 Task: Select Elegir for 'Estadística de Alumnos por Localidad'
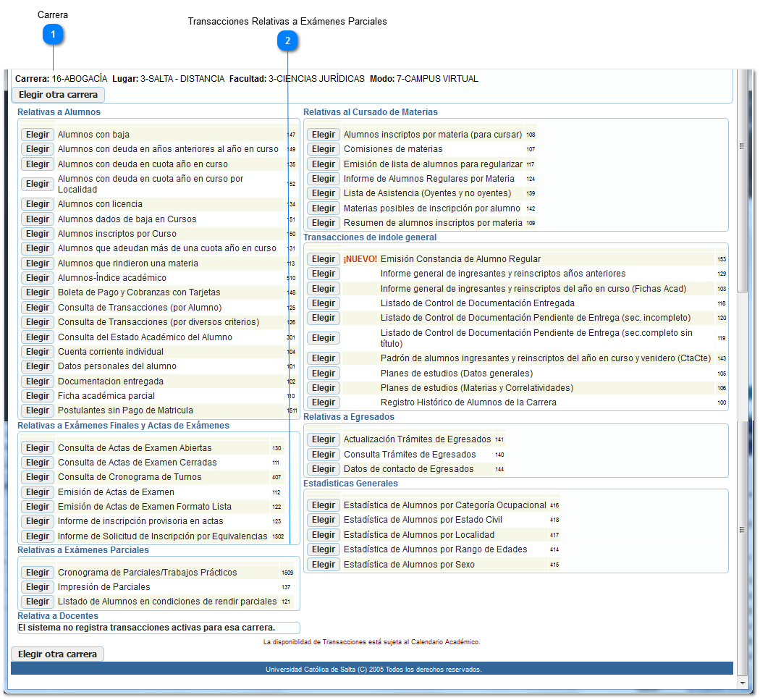pos(324,535)
